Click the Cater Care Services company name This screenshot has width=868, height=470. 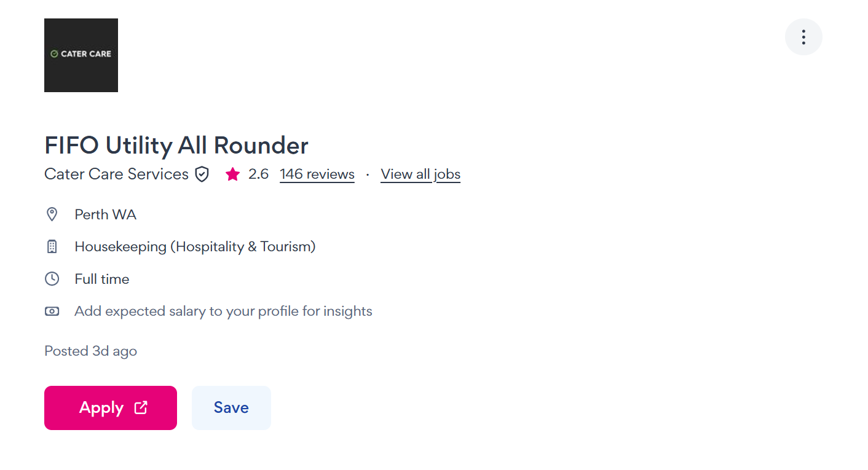tap(116, 174)
